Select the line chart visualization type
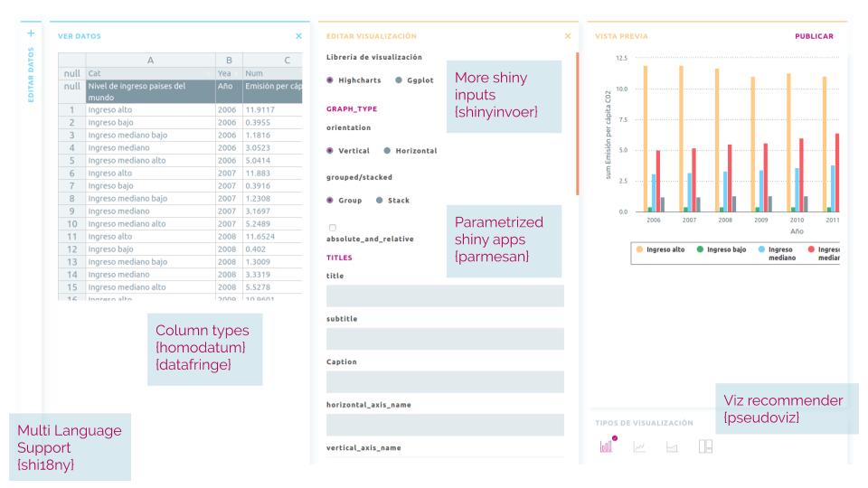 (x=639, y=446)
